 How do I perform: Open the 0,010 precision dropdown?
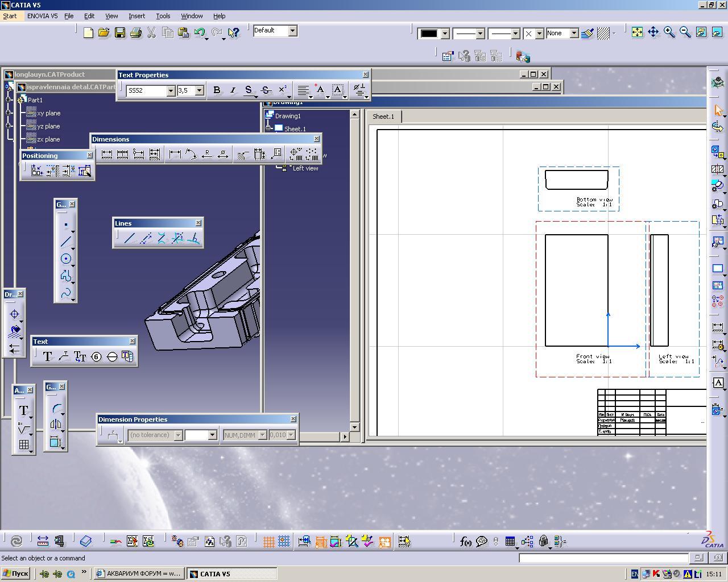pyautogui.click(x=291, y=435)
